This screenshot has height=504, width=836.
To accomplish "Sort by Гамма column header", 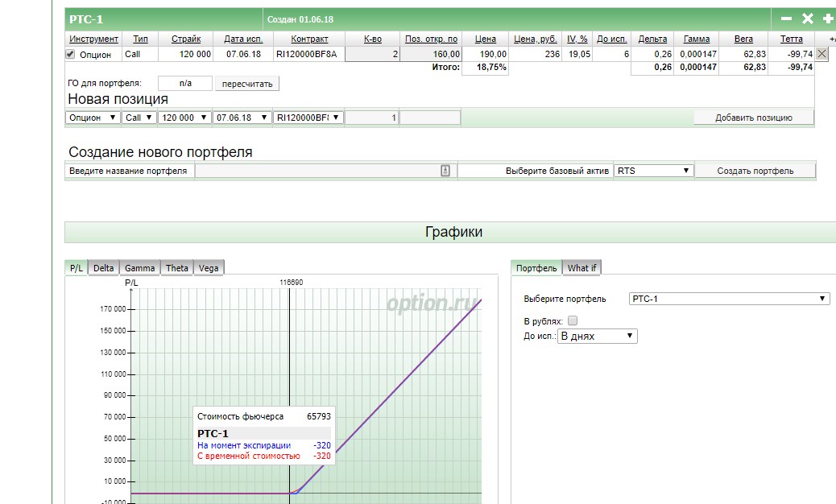I will (x=697, y=39).
